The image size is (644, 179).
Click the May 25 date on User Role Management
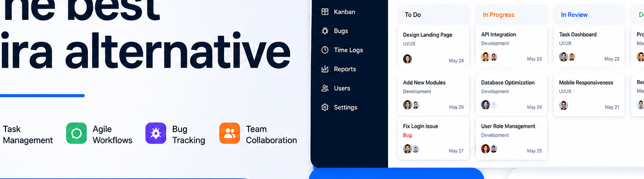pos(534,151)
